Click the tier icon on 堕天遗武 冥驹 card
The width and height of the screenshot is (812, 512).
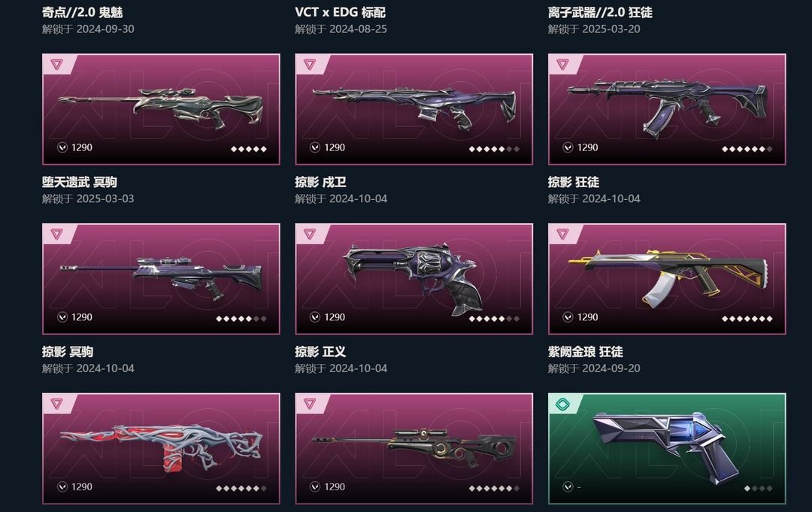click(x=56, y=64)
